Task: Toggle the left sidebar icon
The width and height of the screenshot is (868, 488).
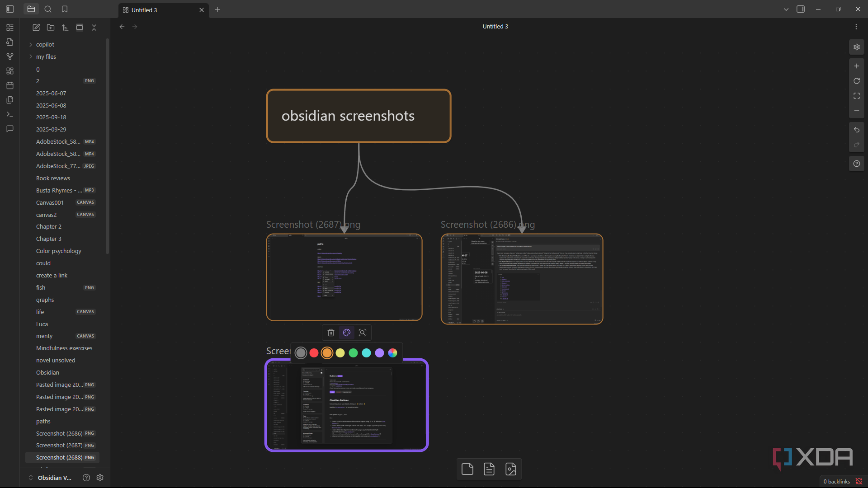Action: pos(10,9)
